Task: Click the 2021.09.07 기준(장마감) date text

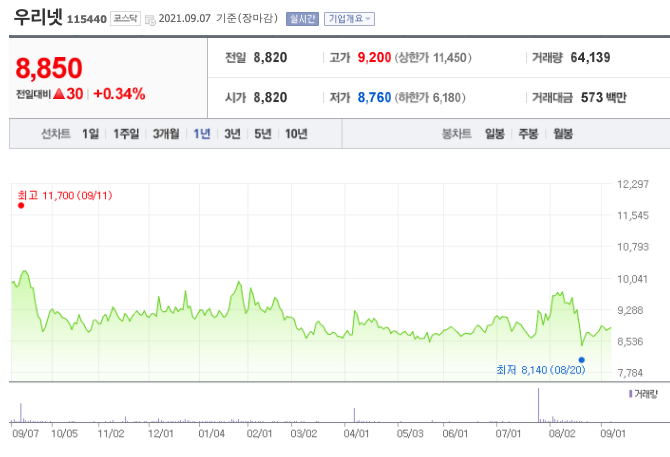Action: [218, 18]
